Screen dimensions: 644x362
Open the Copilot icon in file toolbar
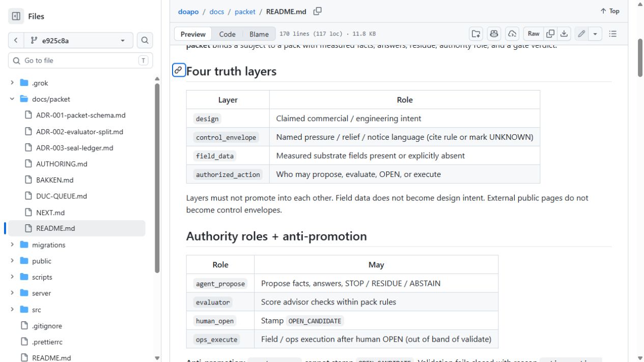(494, 34)
